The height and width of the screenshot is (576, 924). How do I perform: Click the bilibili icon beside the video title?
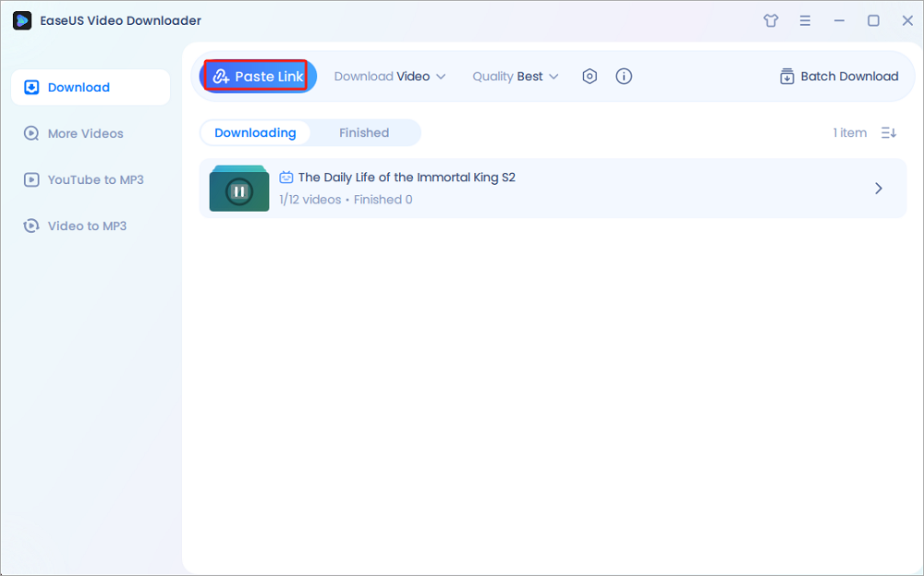tap(286, 177)
